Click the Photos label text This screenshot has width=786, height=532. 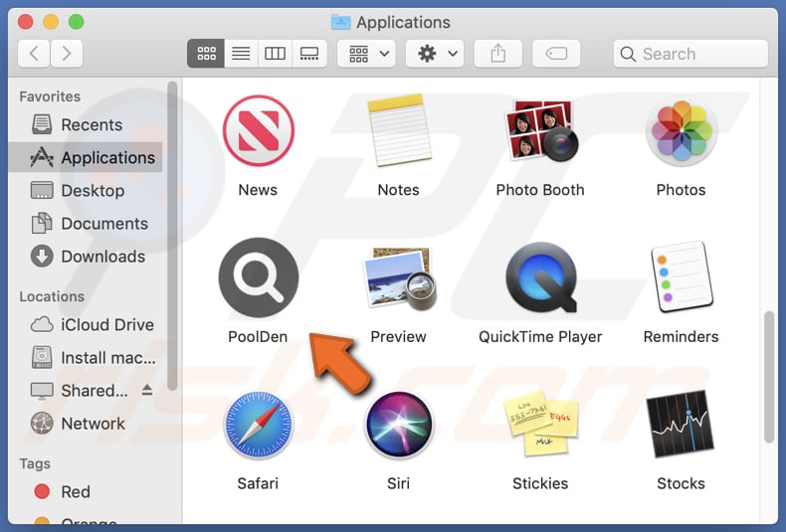click(681, 190)
